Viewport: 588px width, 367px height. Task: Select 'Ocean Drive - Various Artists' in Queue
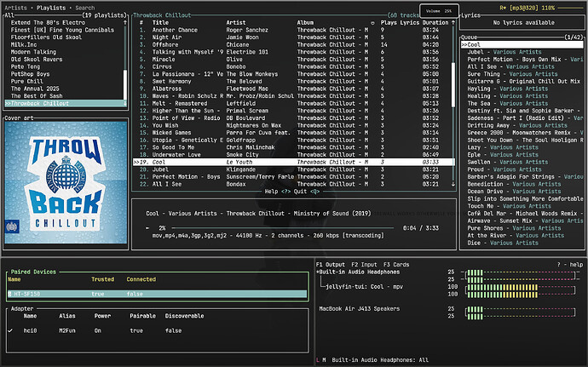514,192
